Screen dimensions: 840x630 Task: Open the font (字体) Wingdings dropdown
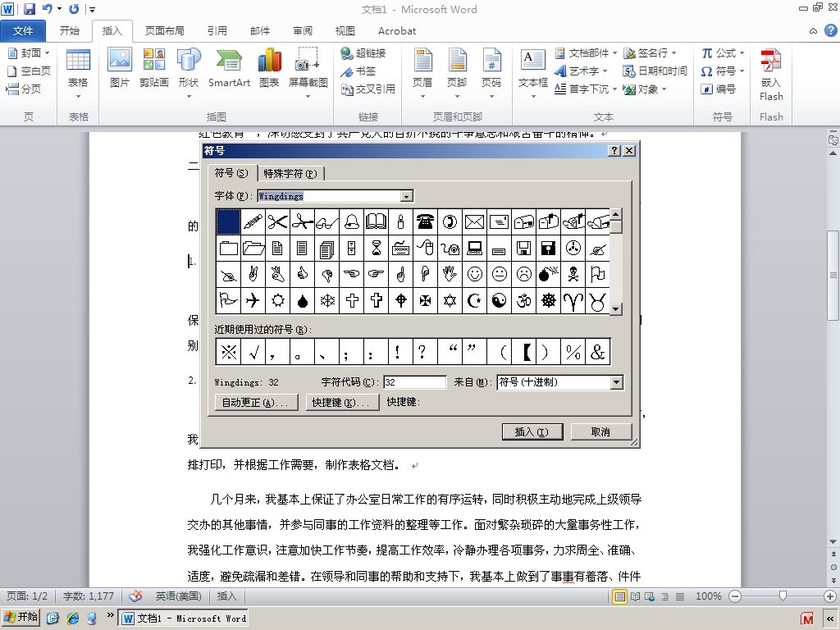coord(407,196)
